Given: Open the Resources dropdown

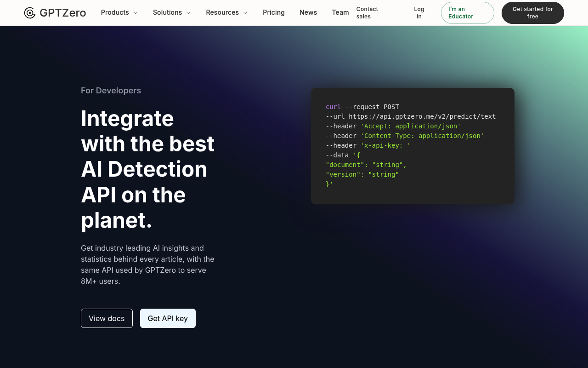Looking at the screenshot, I should [x=227, y=12].
